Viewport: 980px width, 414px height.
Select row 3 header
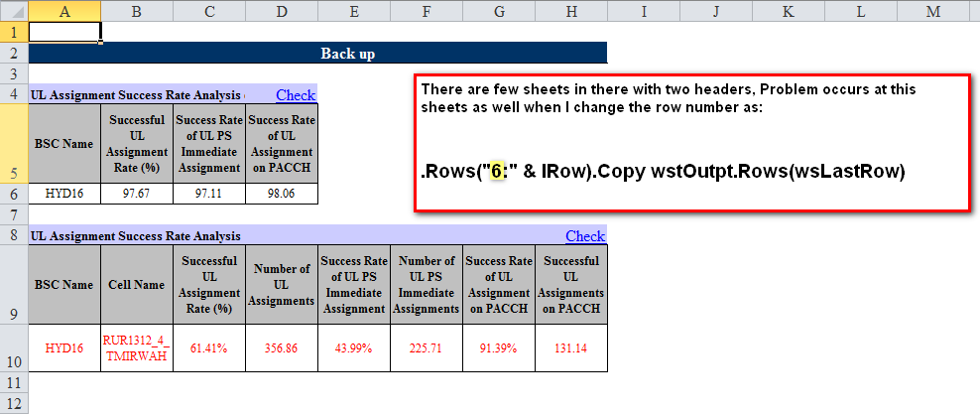pyautogui.click(x=14, y=73)
